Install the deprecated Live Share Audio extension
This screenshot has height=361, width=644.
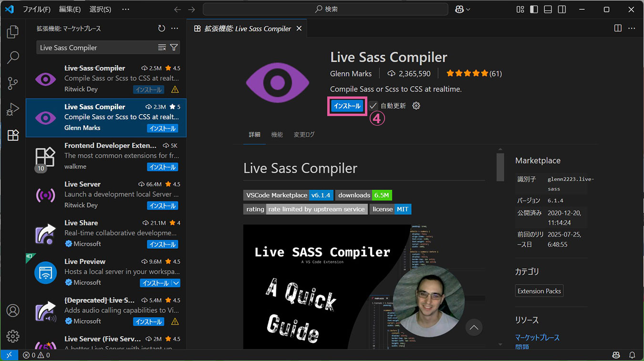(x=148, y=322)
